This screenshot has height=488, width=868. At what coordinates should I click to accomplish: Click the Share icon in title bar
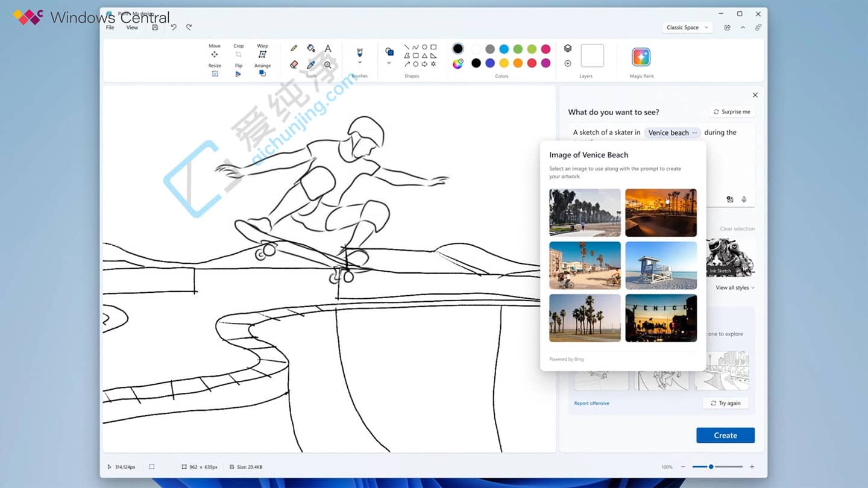pos(728,27)
